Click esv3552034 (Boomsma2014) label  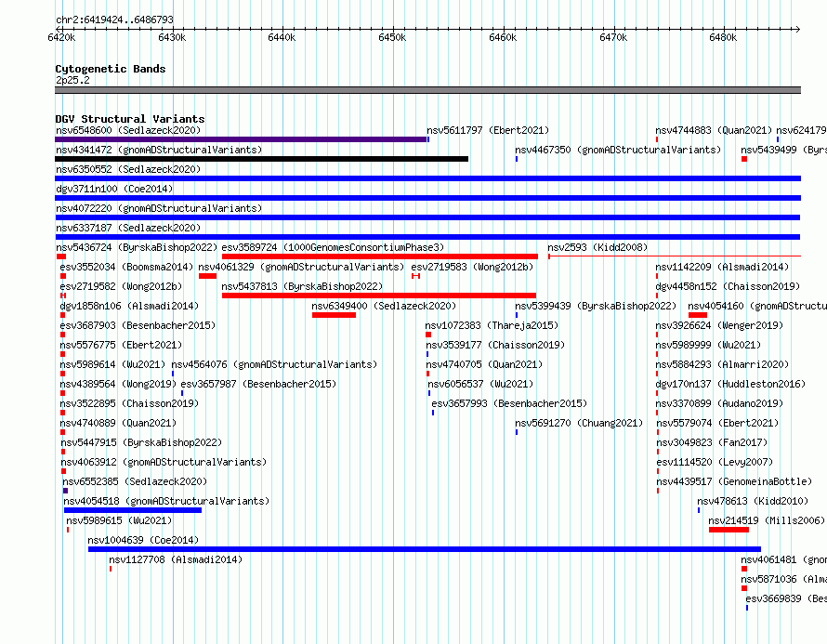pos(126,267)
